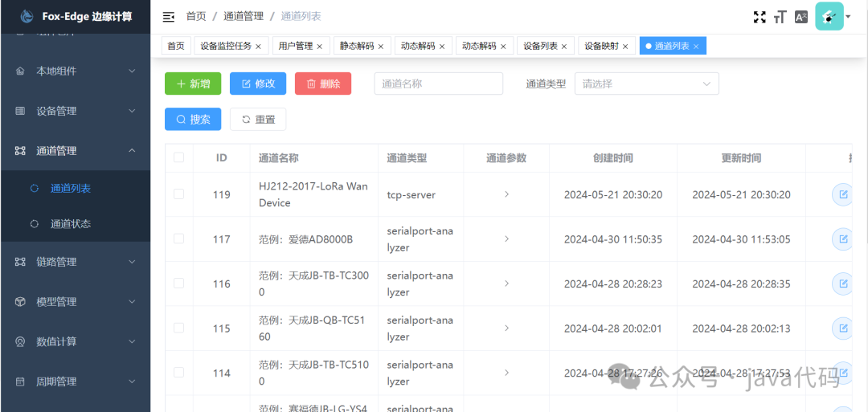Click the Fox-Edge logo icon

click(27, 17)
